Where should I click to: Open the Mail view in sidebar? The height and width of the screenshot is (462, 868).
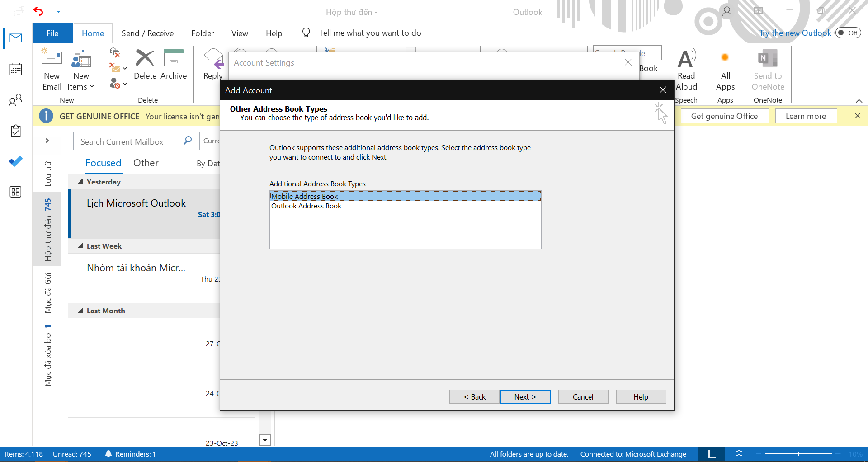click(x=16, y=38)
